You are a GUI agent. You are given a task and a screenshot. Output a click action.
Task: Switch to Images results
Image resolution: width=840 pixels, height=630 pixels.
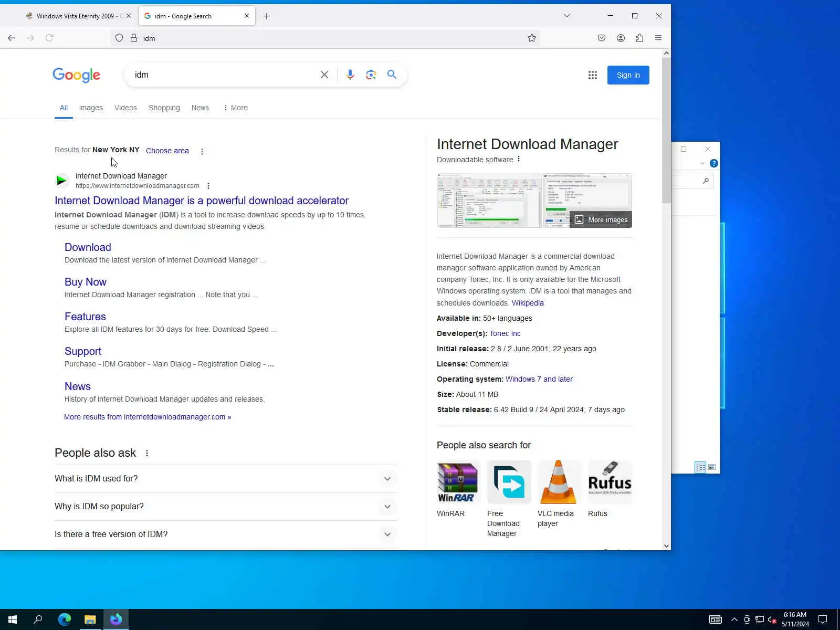91,108
